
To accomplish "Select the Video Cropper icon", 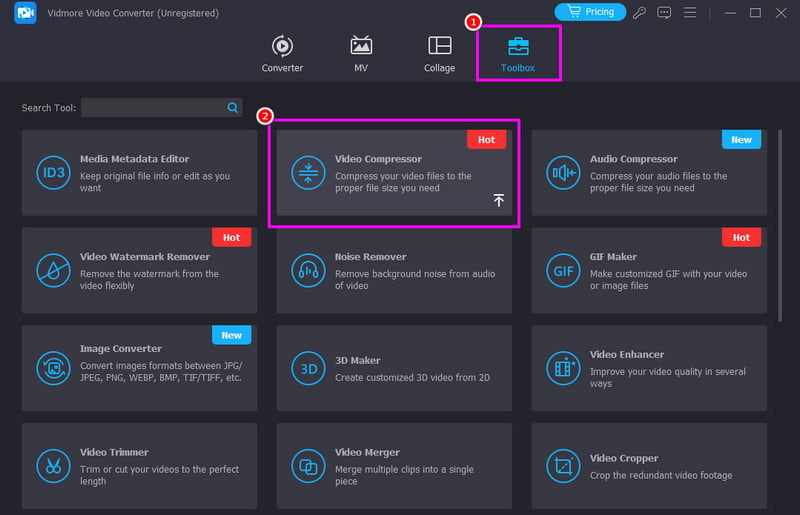I will point(563,466).
